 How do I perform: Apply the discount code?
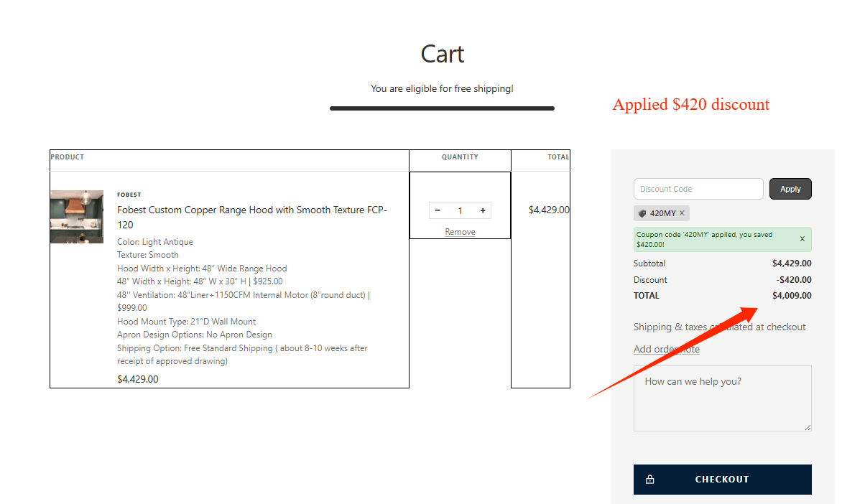790,189
